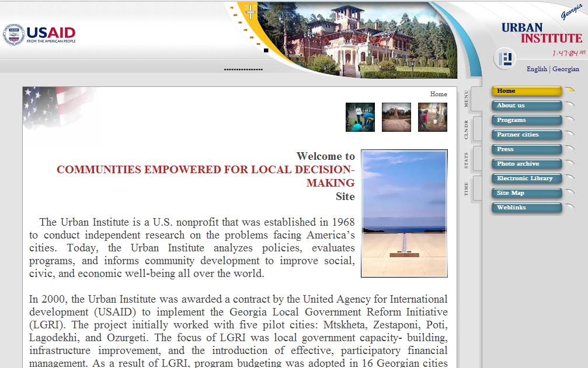This screenshot has height=368, width=588.
Task: Open the vertical CLNDR tab
Action: coord(467,129)
